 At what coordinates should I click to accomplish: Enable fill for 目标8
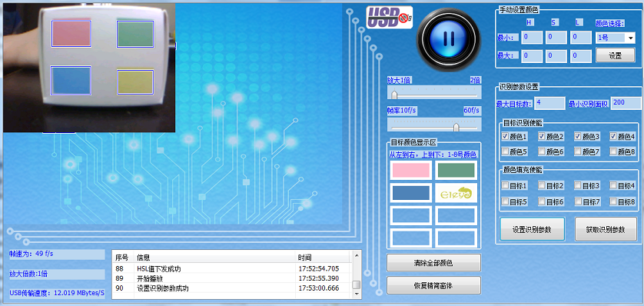coord(613,201)
